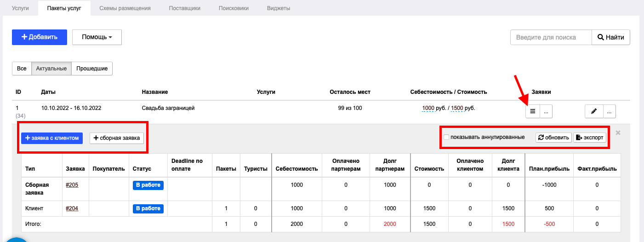Viewport: 644px width, 242px height.
Task: Click the Осталось мест column header
Action: pos(350,92)
